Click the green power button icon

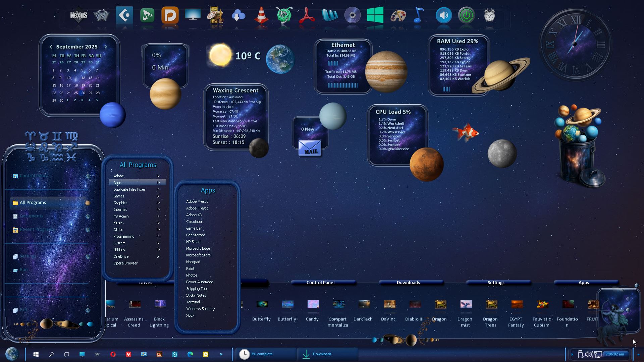[x=466, y=15]
